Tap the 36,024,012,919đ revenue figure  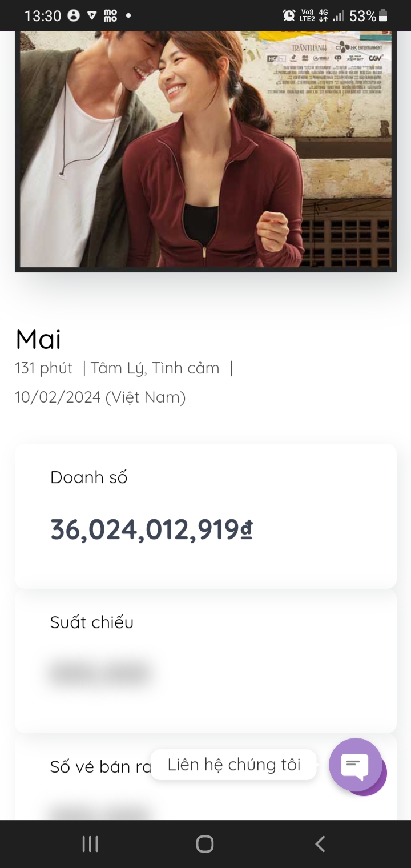coord(151,530)
